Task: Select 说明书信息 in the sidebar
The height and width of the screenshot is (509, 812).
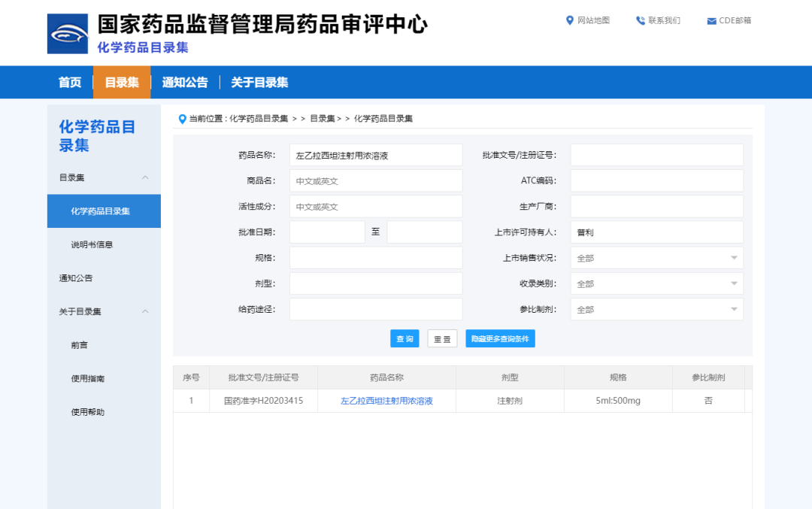Action: [x=92, y=244]
